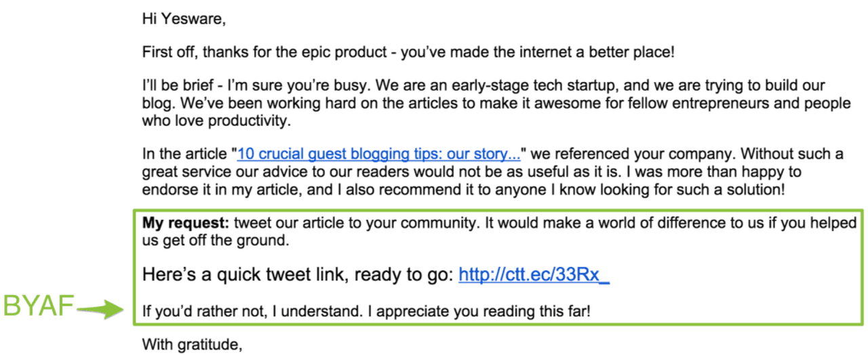The width and height of the screenshot is (868, 355).
Task: Click the bold "My request:" text
Action: pyautogui.click(x=185, y=223)
